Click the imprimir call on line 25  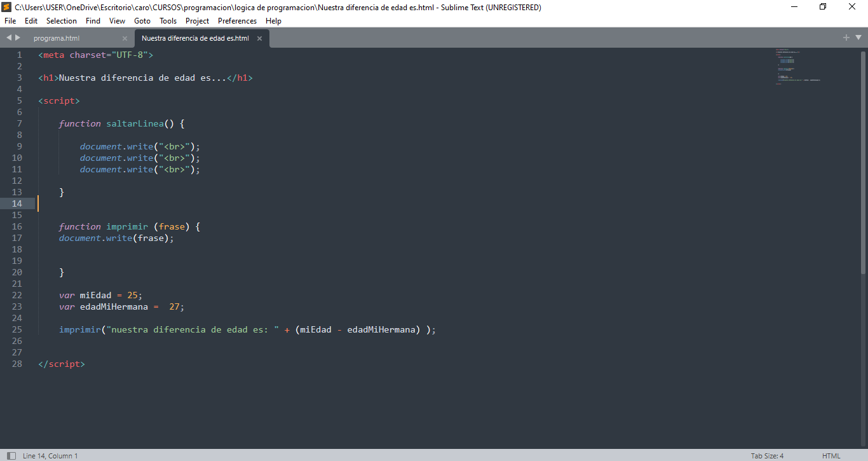coord(80,329)
